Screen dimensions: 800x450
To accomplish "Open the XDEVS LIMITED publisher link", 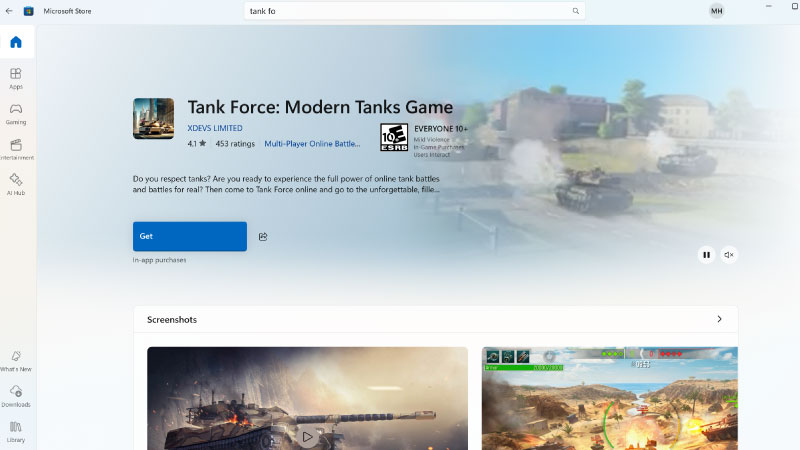I will (215, 128).
